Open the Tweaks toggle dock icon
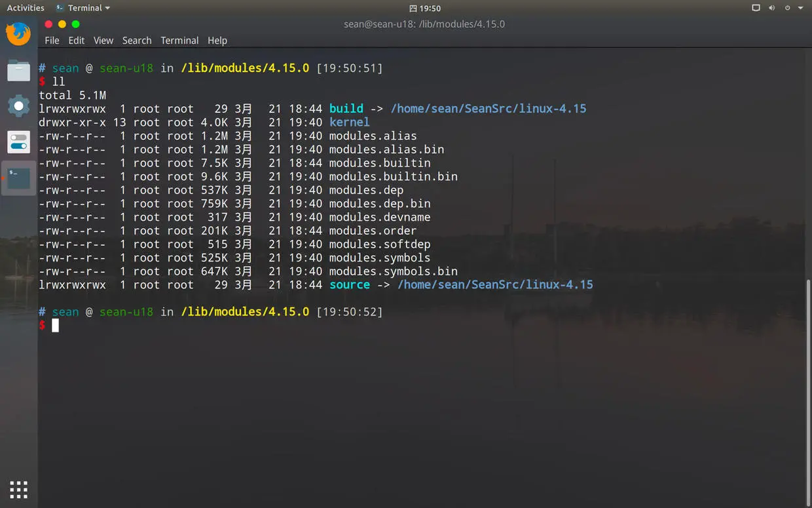Screen dimensions: 812x508 tap(18, 142)
